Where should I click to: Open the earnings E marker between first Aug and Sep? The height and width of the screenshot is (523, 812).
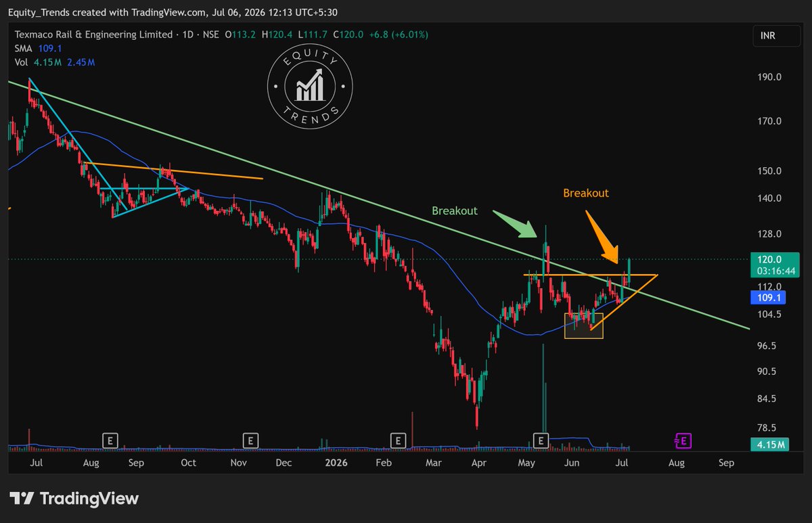pos(110,441)
